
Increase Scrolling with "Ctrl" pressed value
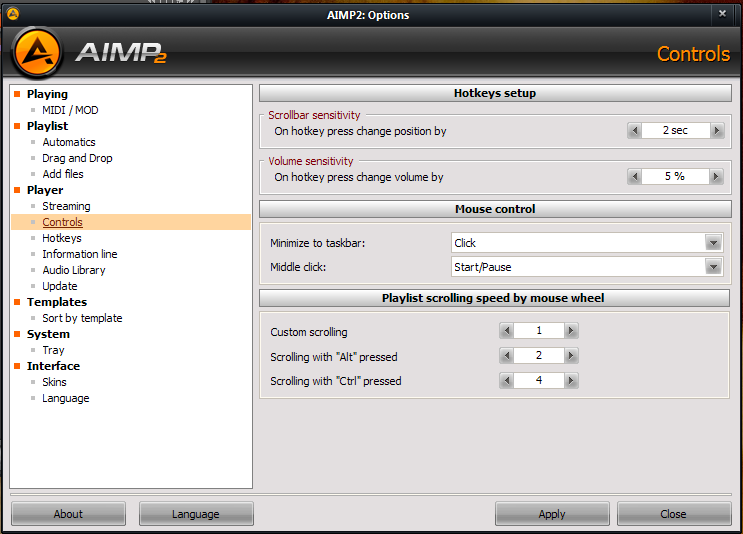[571, 380]
